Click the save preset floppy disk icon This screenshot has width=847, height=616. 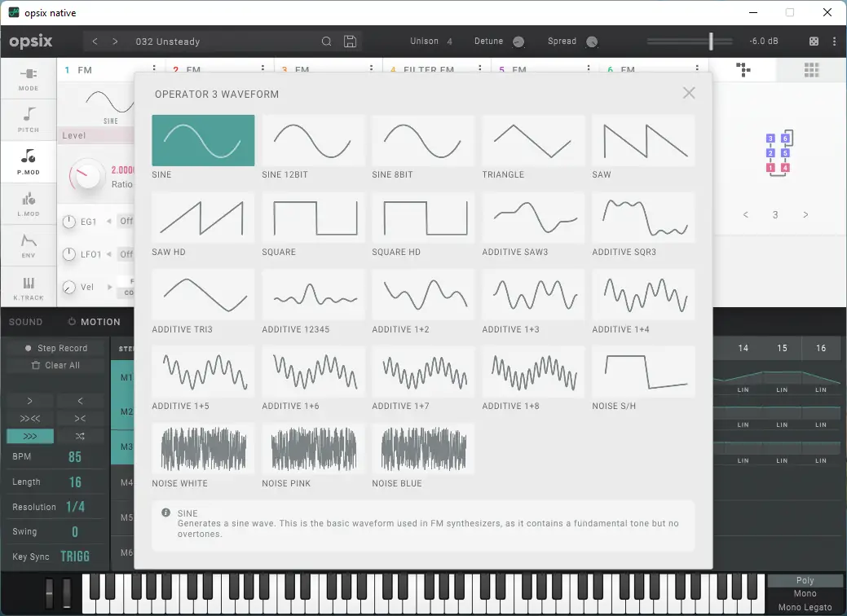(350, 41)
